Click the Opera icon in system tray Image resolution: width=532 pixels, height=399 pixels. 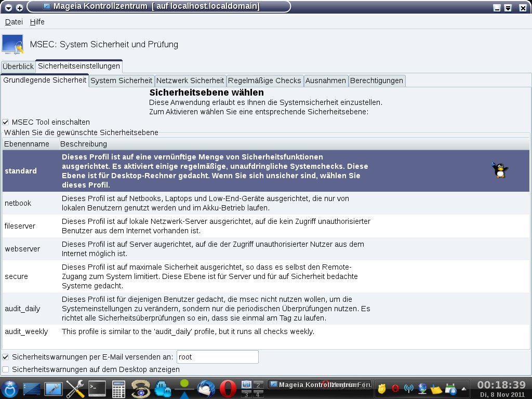[395, 389]
